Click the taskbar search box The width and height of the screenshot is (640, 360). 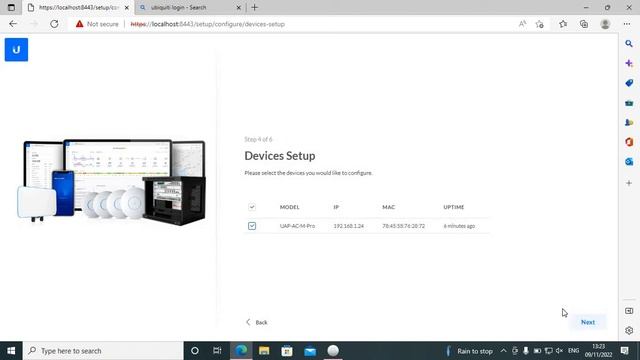[103, 351]
